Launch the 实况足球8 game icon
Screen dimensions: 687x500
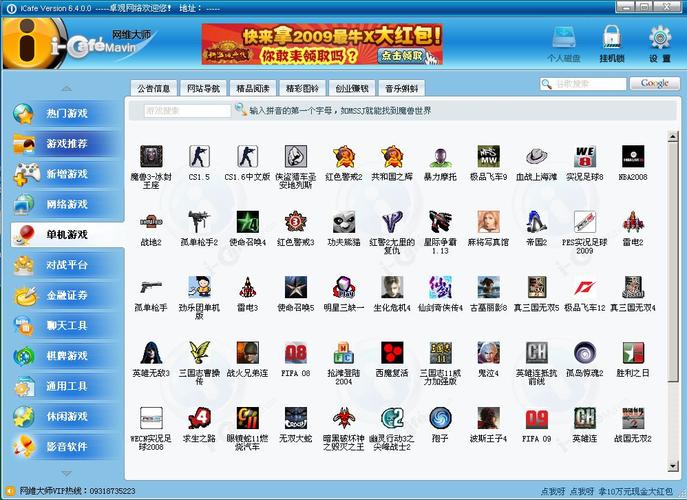585,156
